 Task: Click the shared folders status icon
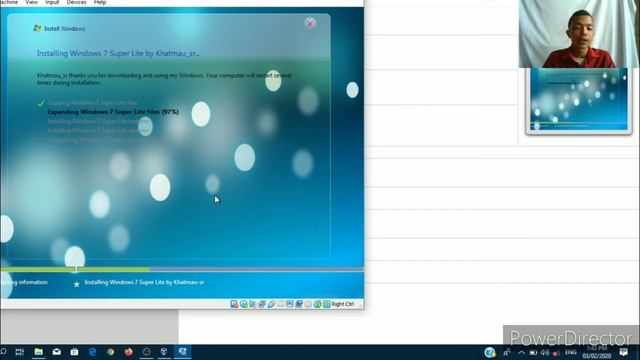pyautogui.click(x=280, y=304)
